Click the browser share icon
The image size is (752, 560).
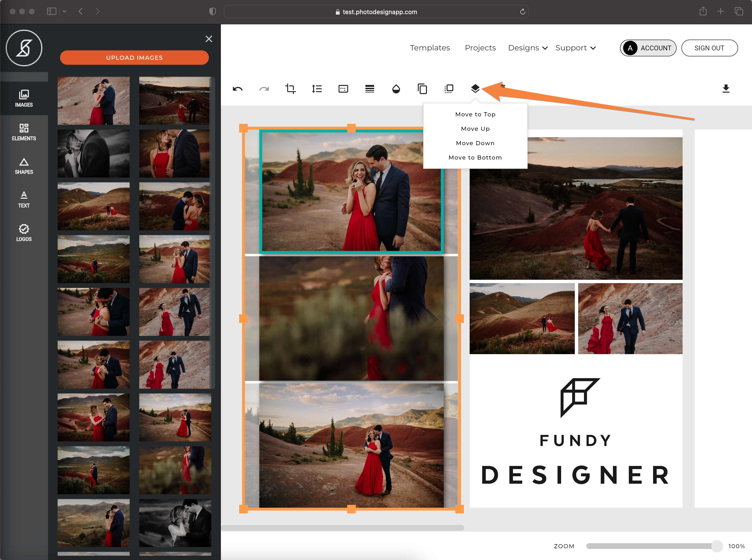tap(703, 11)
